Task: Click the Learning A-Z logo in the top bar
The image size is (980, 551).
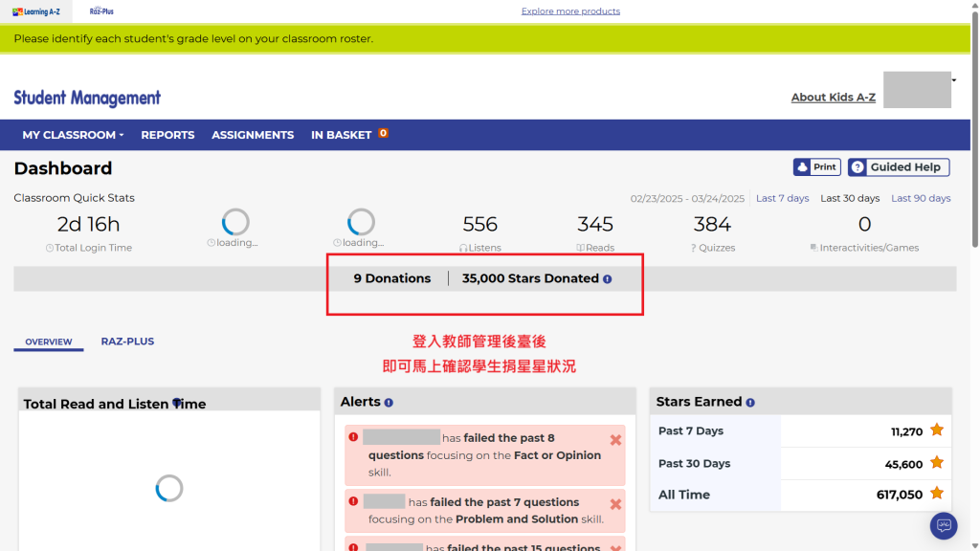Action: point(34,11)
